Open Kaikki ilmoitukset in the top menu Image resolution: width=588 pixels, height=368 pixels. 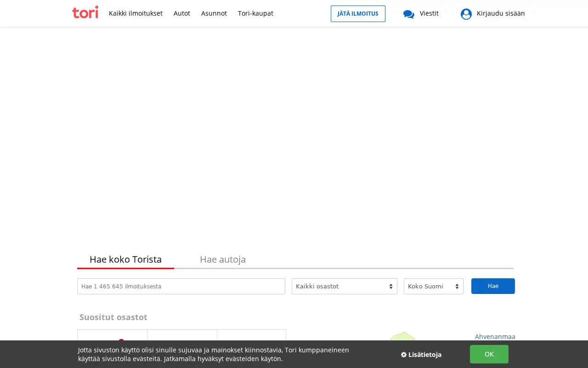click(x=136, y=13)
